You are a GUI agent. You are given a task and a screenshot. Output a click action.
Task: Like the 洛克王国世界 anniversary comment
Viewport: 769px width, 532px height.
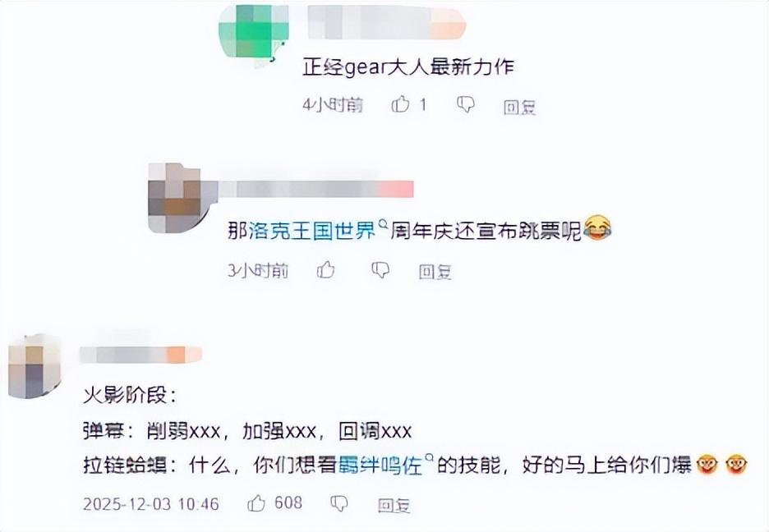pos(326,269)
